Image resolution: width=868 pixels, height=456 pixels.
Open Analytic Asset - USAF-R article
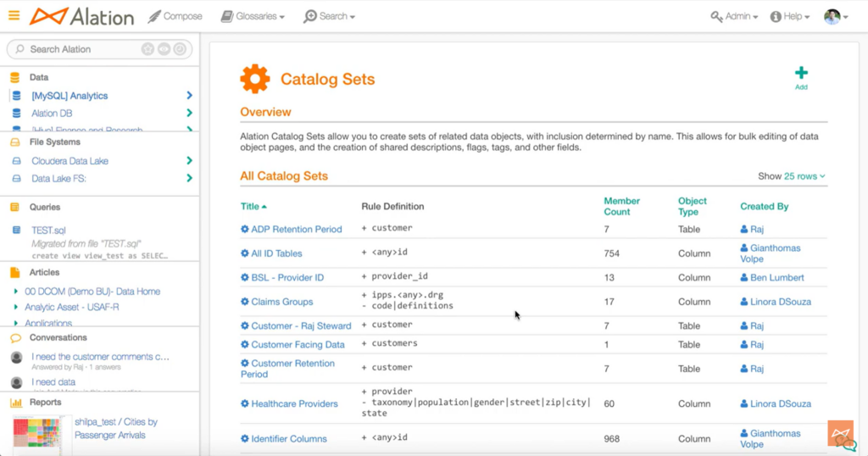coord(72,307)
